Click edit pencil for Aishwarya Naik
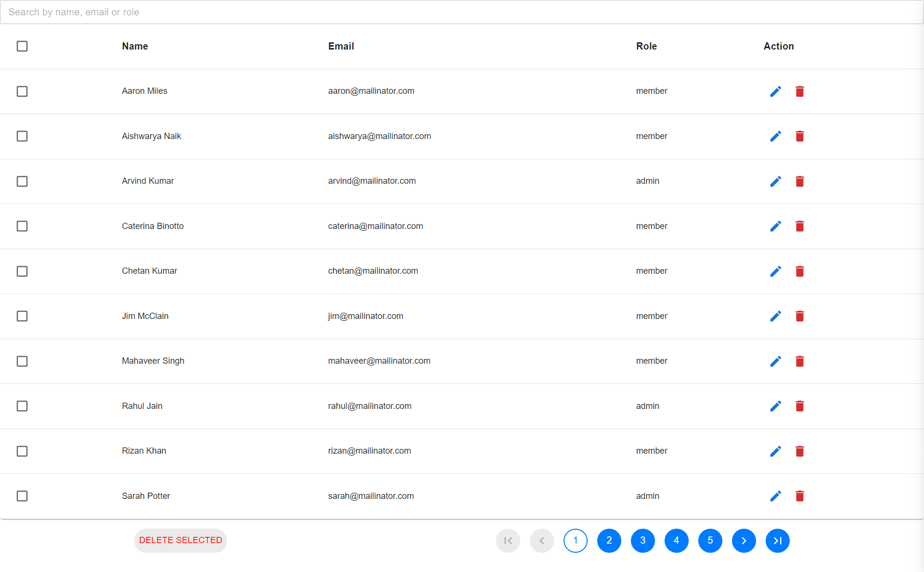This screenshot has width=924, height=572. (775, 136)
